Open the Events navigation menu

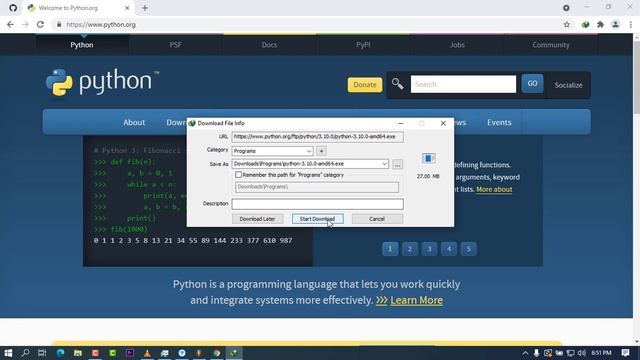pyautogui.click(x=499, y=122)
